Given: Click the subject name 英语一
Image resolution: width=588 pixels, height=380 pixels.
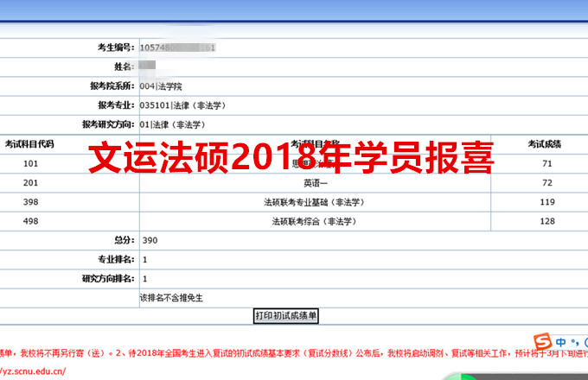Looking at the screenshot, I should coord(316,183).
